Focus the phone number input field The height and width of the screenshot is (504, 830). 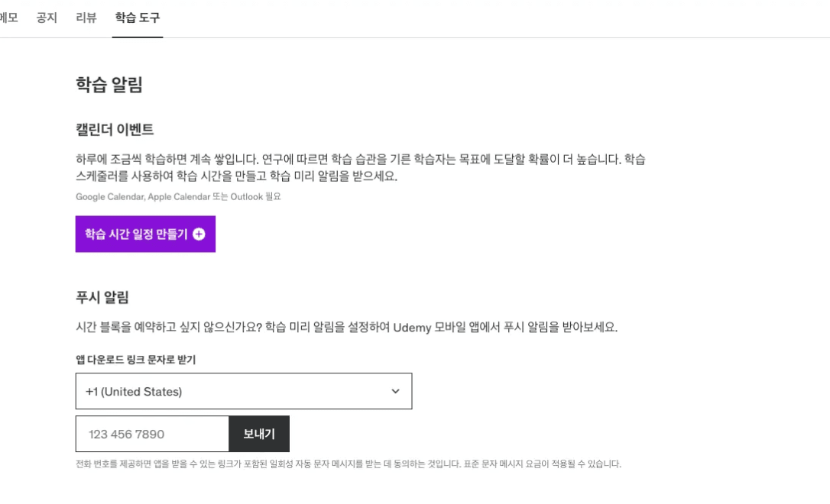(x=152, y=434)
